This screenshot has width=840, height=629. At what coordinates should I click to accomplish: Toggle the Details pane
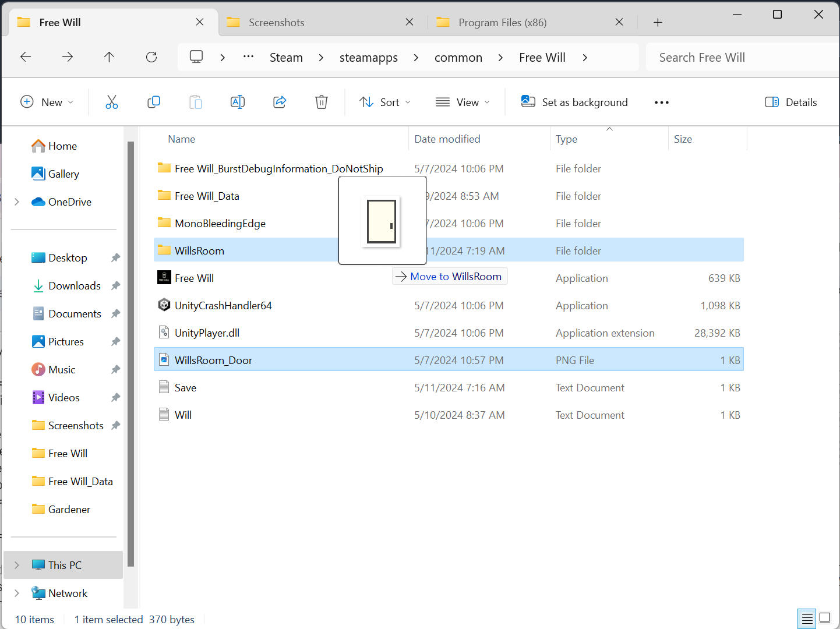click(x=790, y=103)
